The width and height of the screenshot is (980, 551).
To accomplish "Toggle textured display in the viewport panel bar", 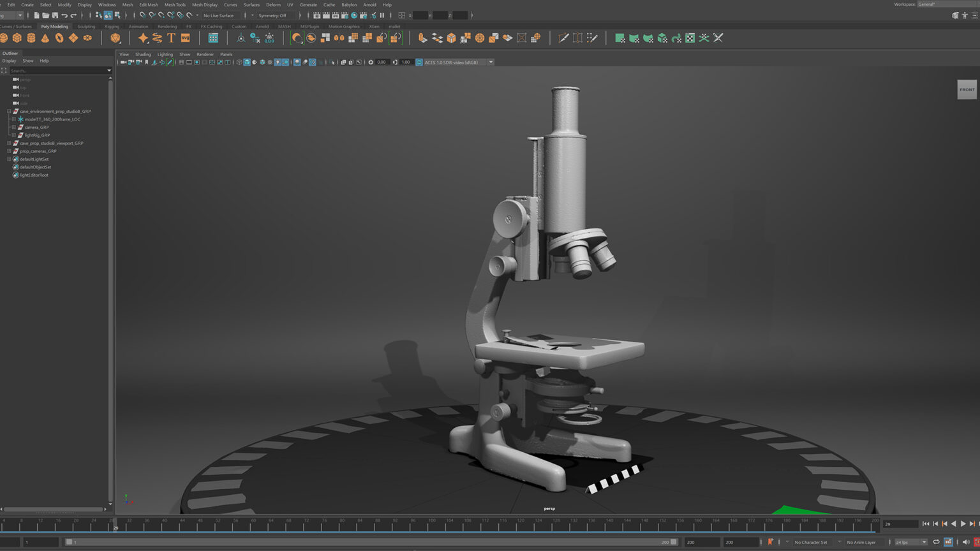I will point(262,62).
